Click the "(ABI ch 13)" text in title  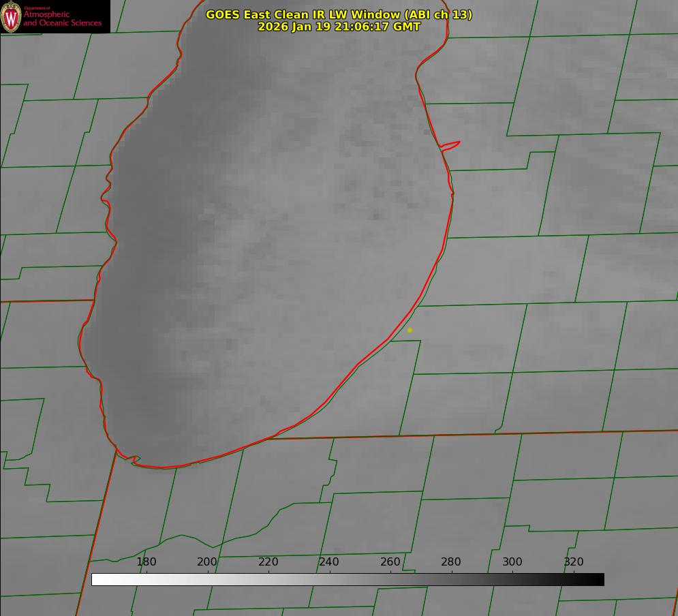(435, 14)
